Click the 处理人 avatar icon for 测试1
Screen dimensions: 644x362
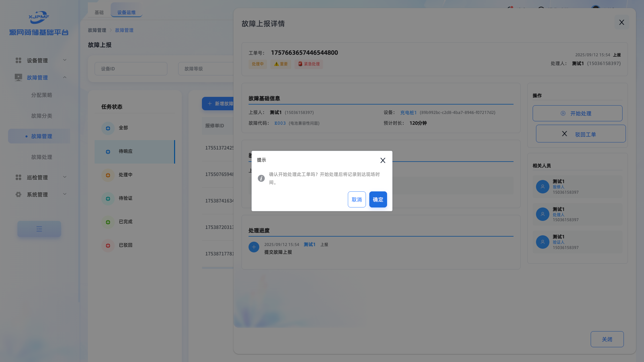(x=542, y=214)
